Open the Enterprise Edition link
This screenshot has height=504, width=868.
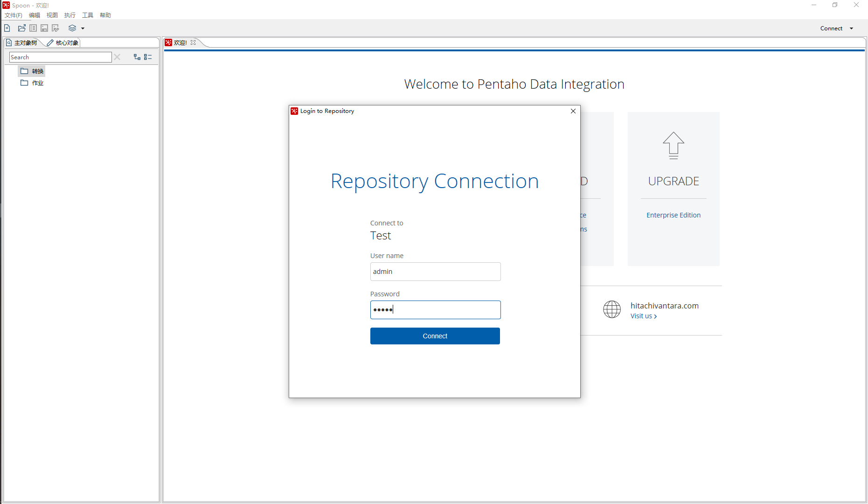[674, 215]
